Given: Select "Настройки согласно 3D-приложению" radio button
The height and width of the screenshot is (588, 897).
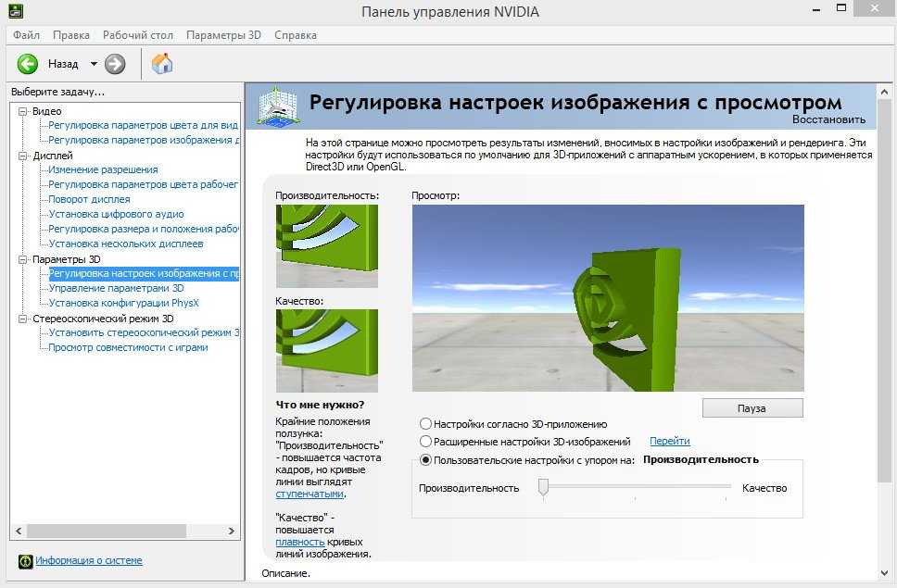Looking at the screenshot, I should coord(426,424).
